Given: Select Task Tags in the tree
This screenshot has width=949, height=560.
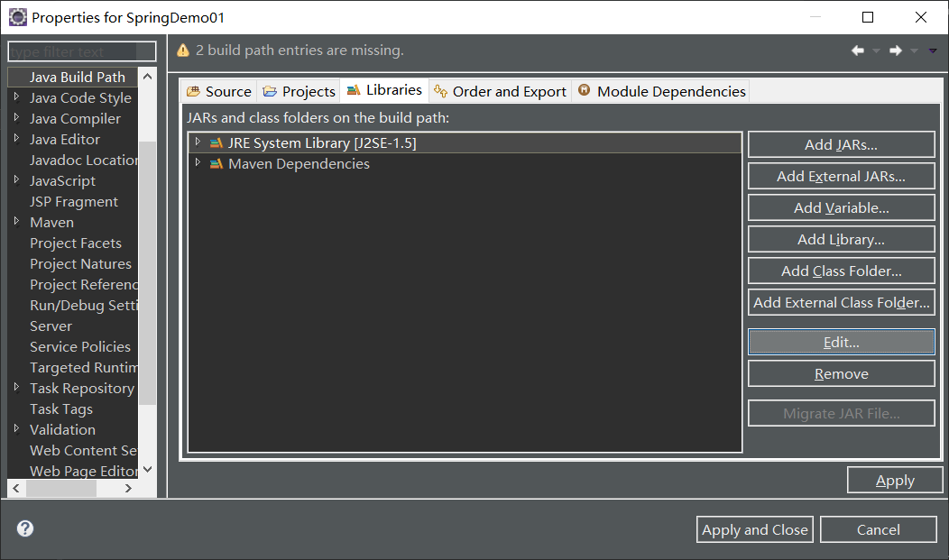Looking at the screenshot, I should pos(61,409).
